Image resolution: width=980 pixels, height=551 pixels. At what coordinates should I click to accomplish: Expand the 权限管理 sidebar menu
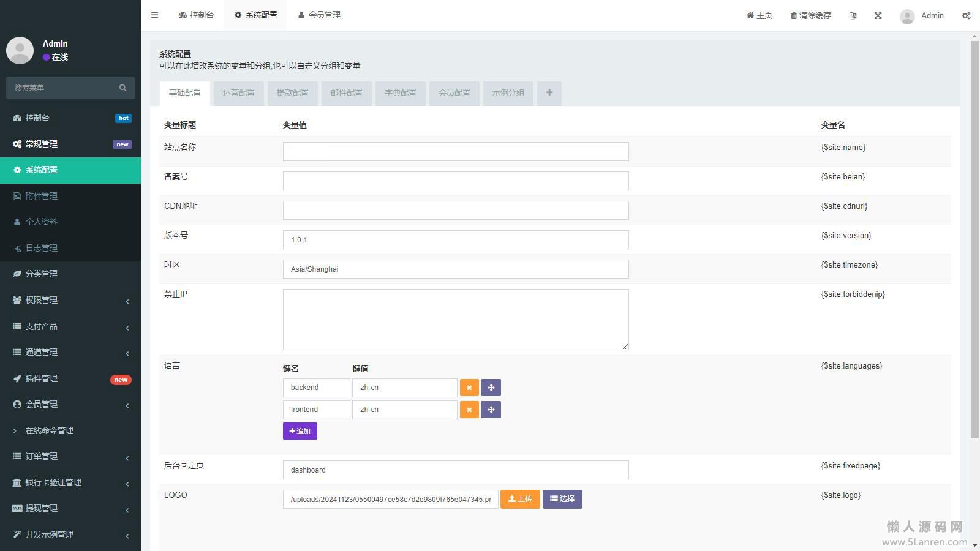point(70,300)
